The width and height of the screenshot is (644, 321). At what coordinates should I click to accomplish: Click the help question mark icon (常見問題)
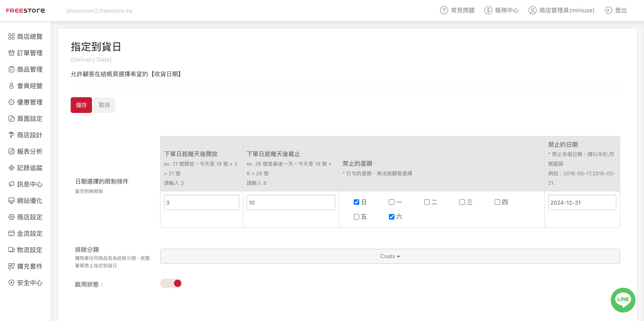444,10
